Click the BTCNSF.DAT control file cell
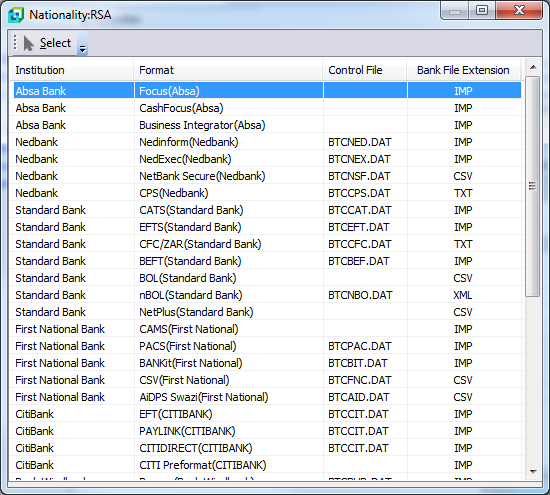The width and height of the screenshot is (550, 495). pyautogui.click(x=359, y=176)
